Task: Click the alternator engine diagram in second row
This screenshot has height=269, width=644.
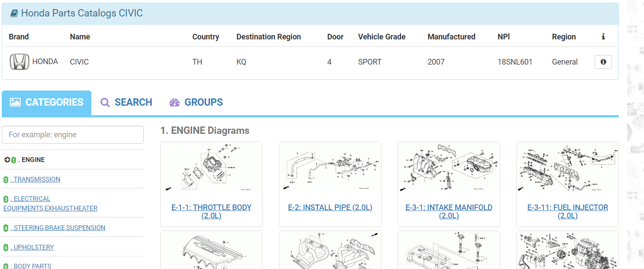Action: click(x=567, y=251)
